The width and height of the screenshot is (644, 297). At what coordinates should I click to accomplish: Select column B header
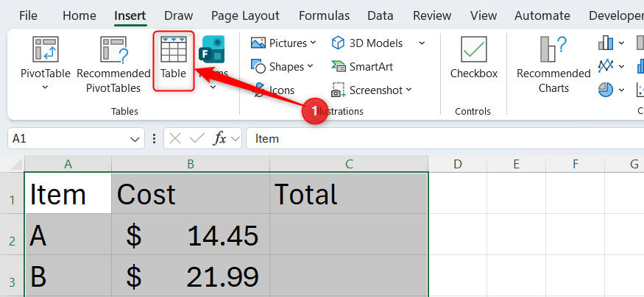click(190, 164)
